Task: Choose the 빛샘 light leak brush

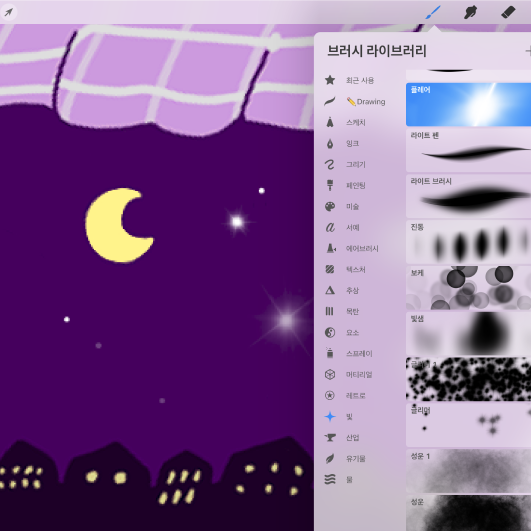Action: (469, 334)
